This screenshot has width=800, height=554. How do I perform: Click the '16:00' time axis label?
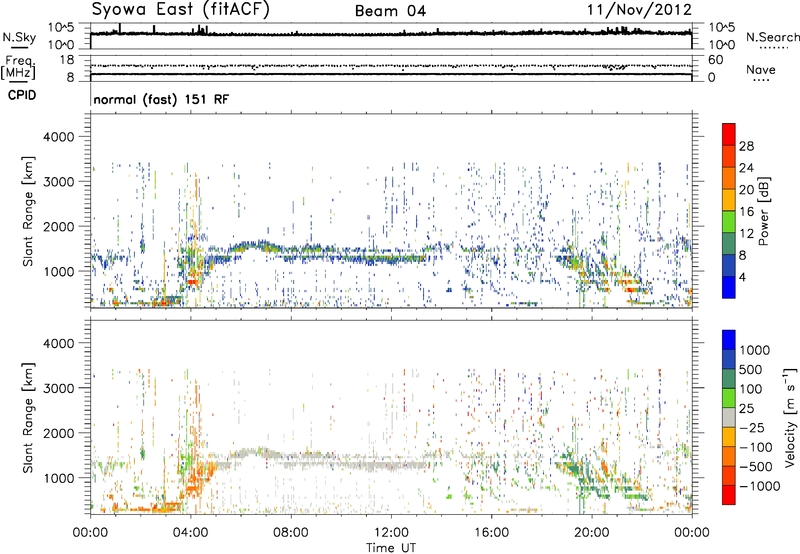coord(491,533)
